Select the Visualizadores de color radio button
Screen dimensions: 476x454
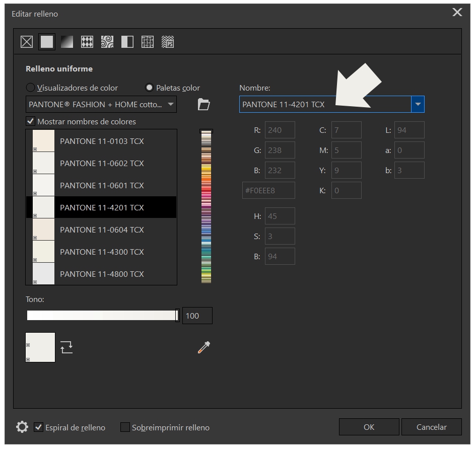pyautogui.click(x=30, y=88)
